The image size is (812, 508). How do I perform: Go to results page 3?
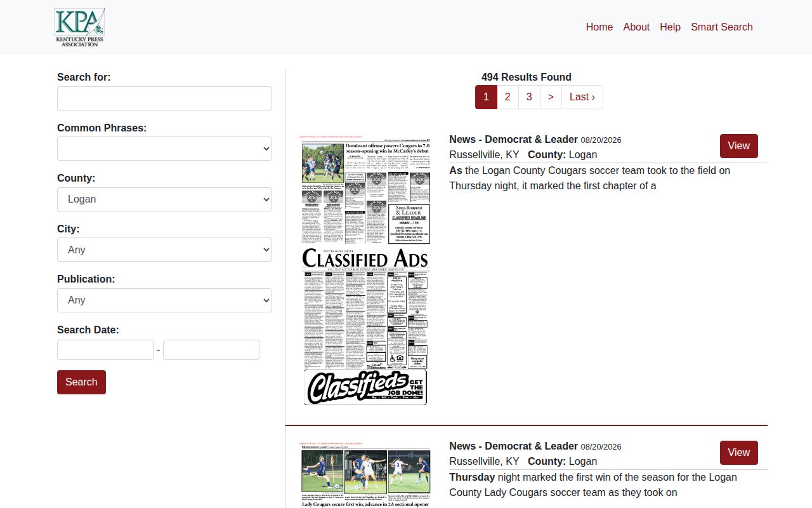529,97
